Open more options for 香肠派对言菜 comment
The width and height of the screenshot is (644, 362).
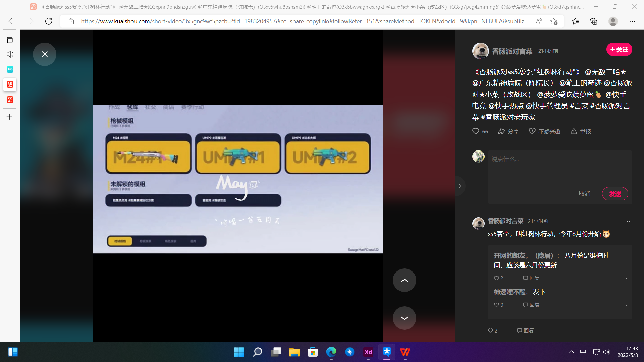tap(630, 221)
